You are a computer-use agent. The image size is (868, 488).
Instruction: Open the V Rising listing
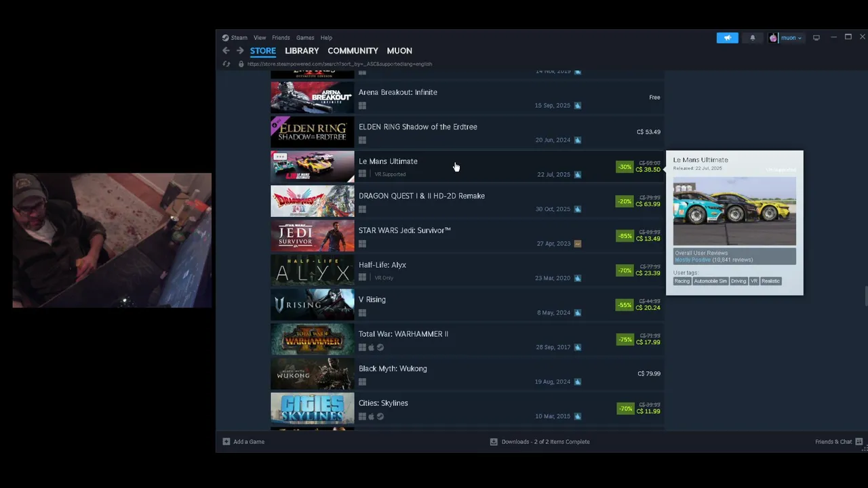(467, 305)
